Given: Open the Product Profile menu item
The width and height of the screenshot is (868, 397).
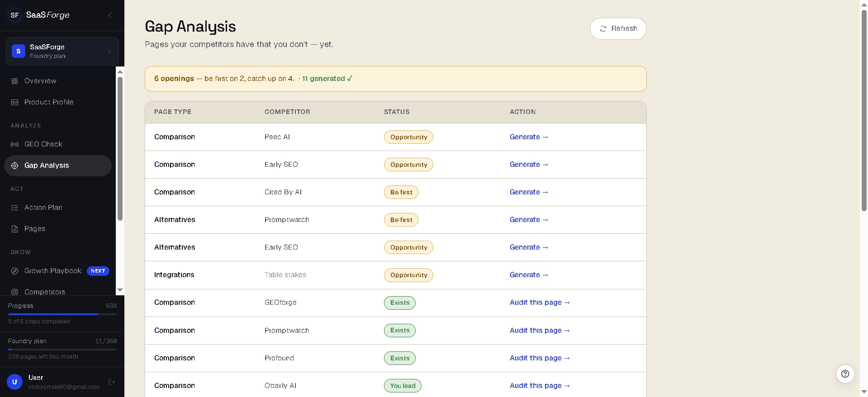Looking at the screenshot, I should pyautogui.click(x=58, y=102).
